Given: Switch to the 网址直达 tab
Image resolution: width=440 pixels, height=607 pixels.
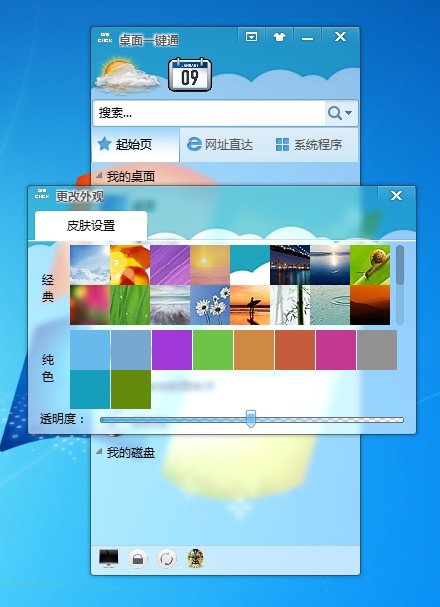Looking at the screenshot, I should click(x=220, y=145).
